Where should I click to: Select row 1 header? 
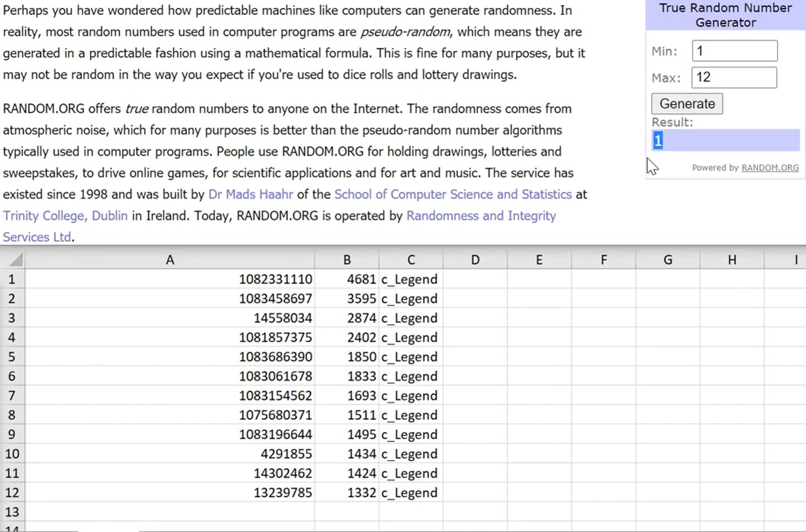pos(12,279)
